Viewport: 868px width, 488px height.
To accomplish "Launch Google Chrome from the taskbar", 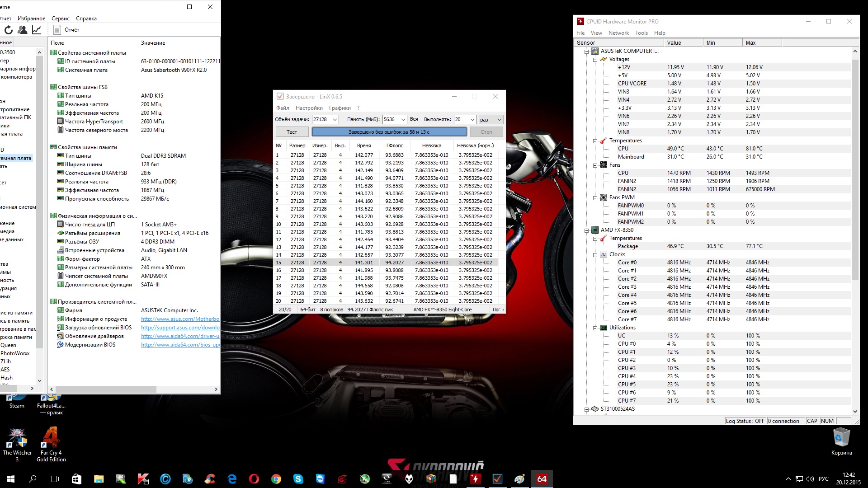I will pos(276,479).
